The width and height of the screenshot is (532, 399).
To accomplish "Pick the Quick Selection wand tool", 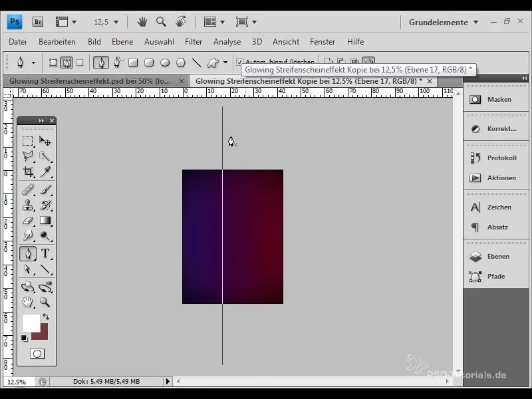I will 45,156.
